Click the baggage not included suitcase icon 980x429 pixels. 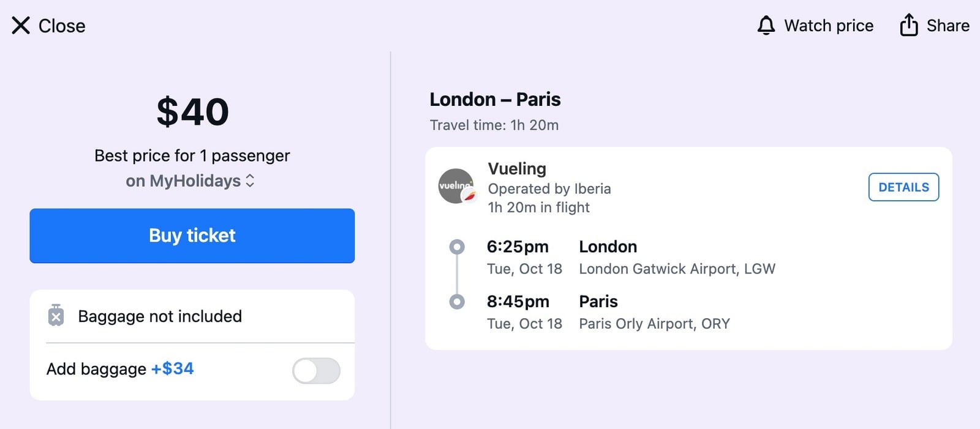point(56,315)
